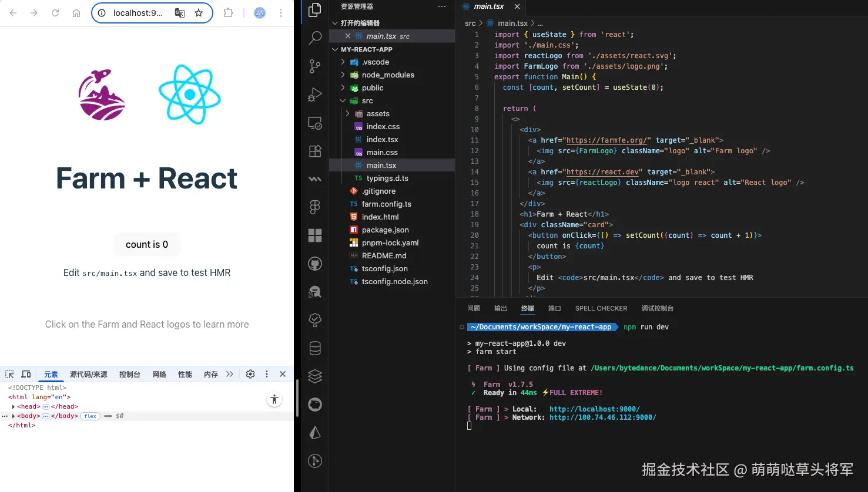Close main.tsx in open editors list
This screenshot has height=492, width=868.
click(348, 36)
